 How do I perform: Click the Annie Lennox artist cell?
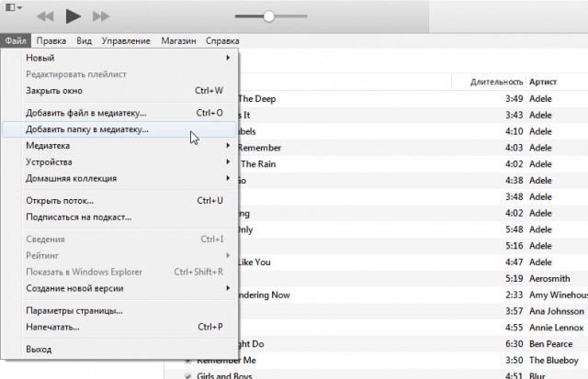(556, 328)
